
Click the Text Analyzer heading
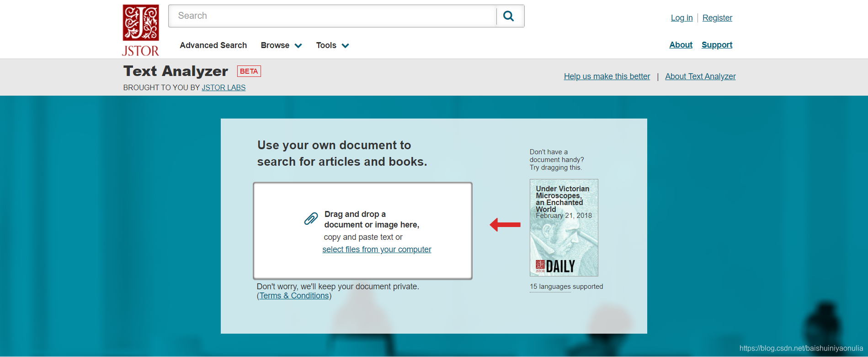point(176,71)
